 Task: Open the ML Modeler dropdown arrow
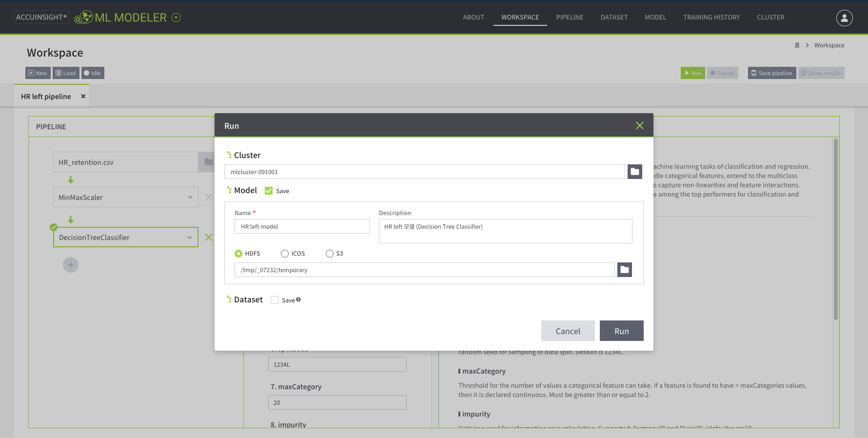pyautogui.click(x=176, y=18)
